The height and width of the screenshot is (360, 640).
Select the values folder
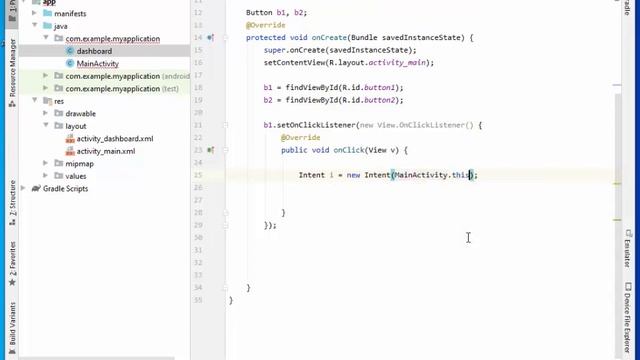(76, 176)
